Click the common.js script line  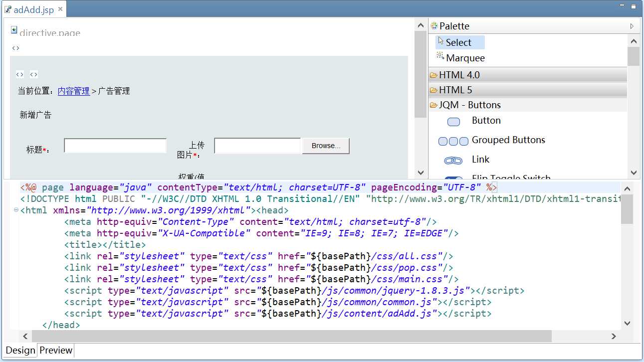coord(278,302)
